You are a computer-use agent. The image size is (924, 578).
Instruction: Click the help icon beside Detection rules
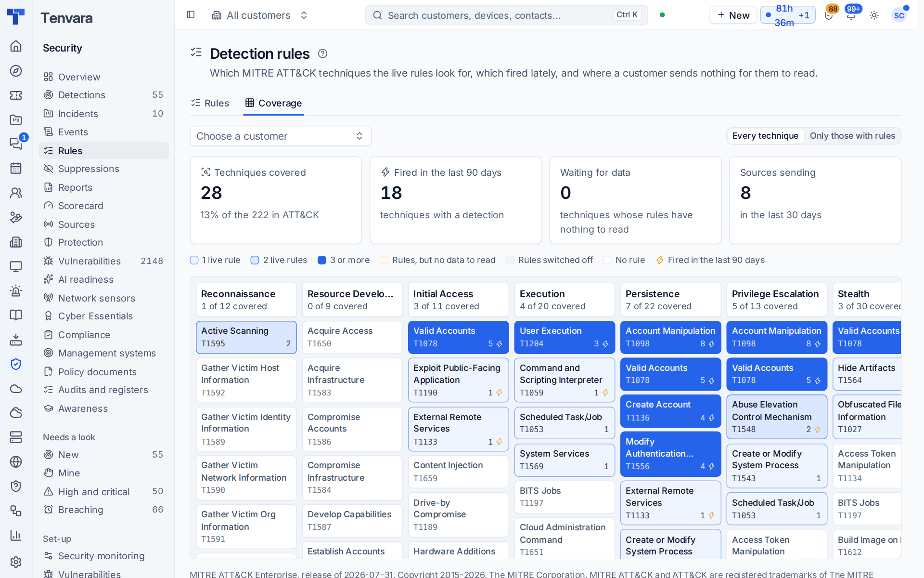(x=323, y=54)
